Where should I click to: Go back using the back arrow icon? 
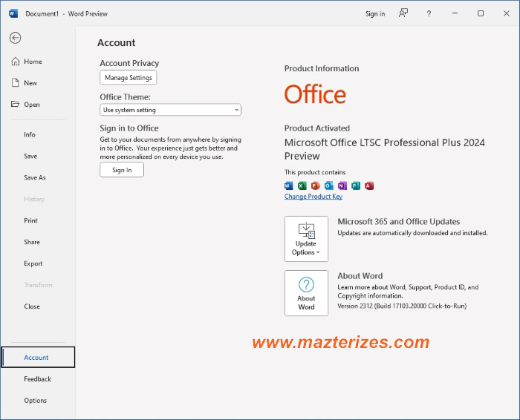(x=16, y=38)
